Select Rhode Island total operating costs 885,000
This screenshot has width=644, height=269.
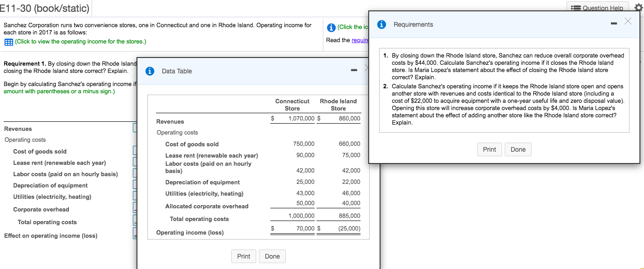pyautogui.click(x=350, y=216)
